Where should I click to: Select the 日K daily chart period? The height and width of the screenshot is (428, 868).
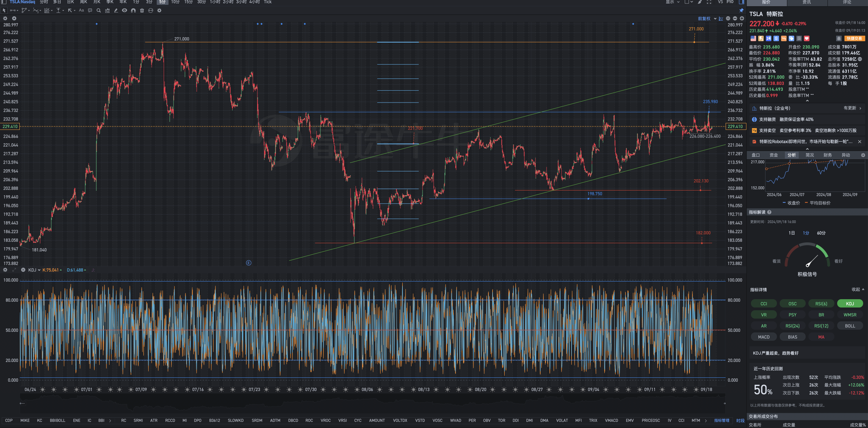click(x=70, y=2)
